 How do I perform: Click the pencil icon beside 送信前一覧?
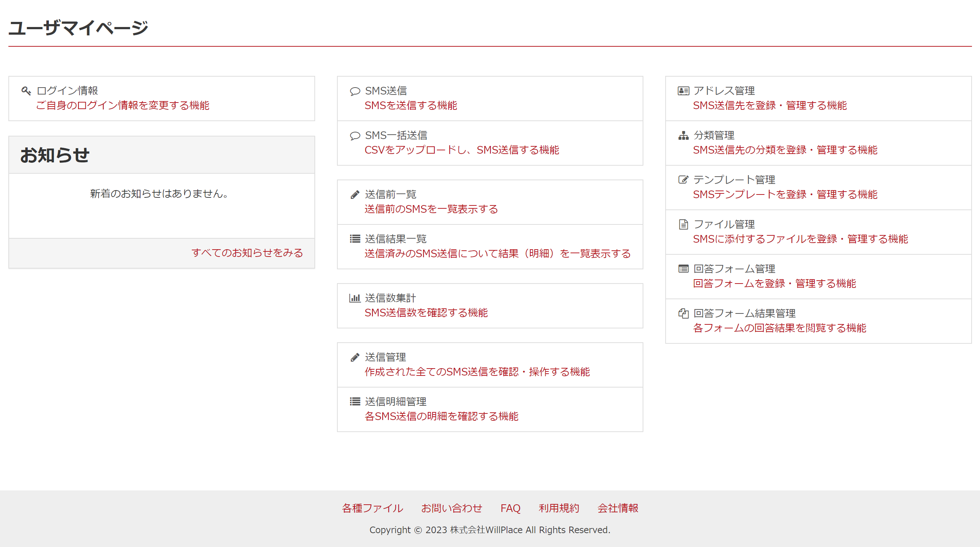point(355,195)
